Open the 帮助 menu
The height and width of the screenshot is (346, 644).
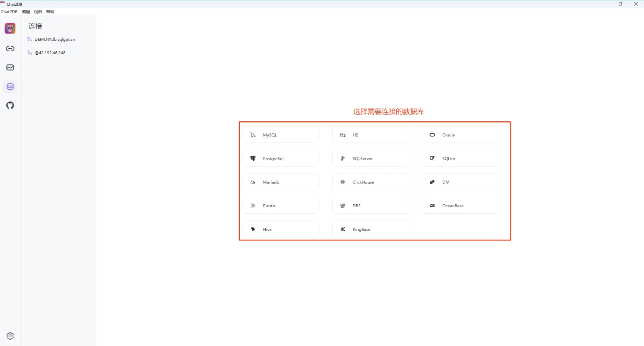[x=50, y=12]
